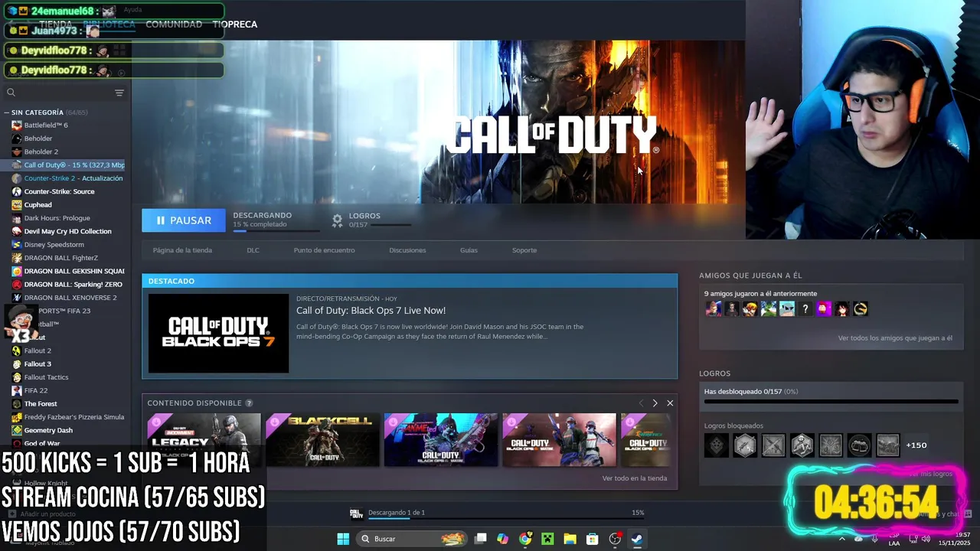Image resolution: width=980 pixels, height=551 pixels.
Task: Click DRAGON BALL GEKISHIN SQUADRA icon
Action: click(x=17, y=271)
